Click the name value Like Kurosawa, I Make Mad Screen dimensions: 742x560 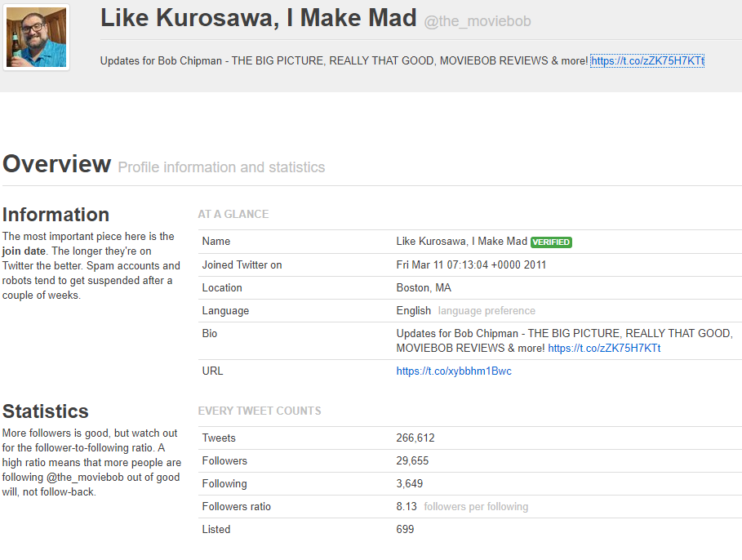tap(462, 242)
